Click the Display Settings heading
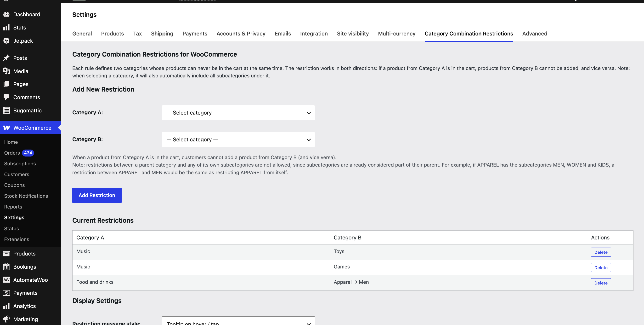644x325 pixels. [97, 301]
